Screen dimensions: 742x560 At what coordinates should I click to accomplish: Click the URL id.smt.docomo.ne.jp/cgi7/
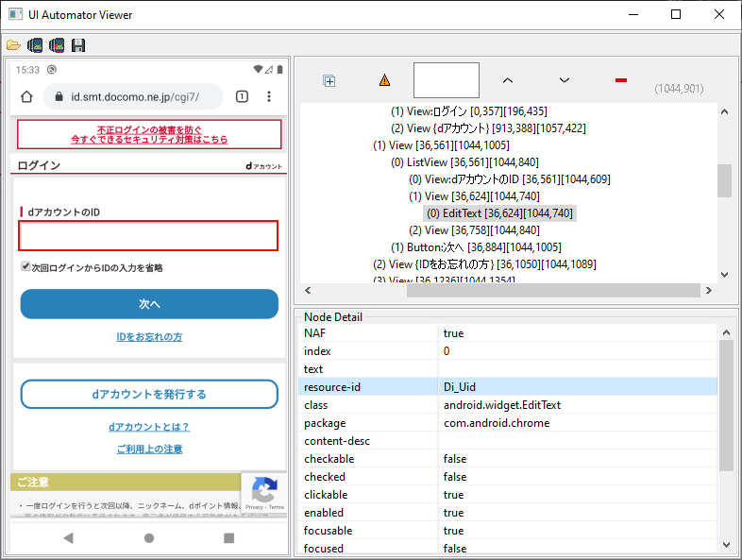click(x=135, y=97)
